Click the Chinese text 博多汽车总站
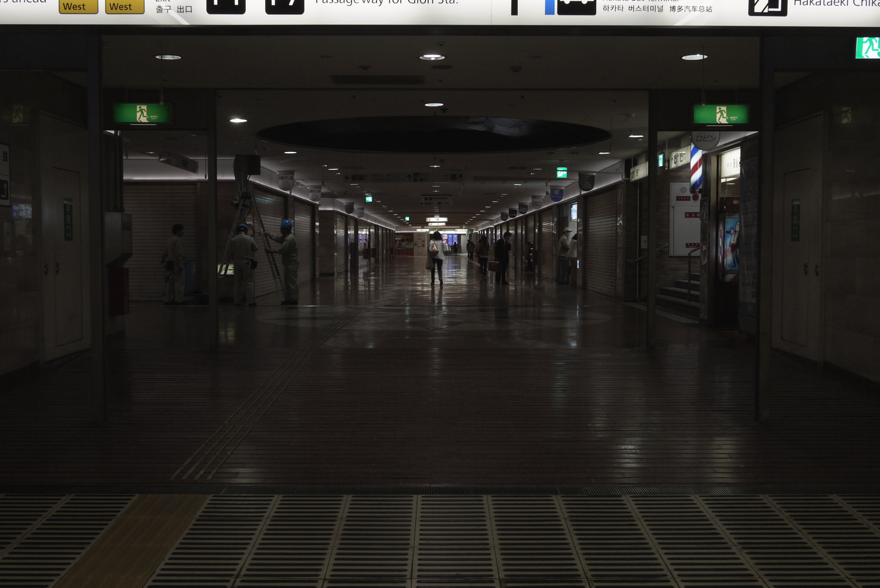Image resolution: width=880 pixels, height=588 pixels. (691, 9)
